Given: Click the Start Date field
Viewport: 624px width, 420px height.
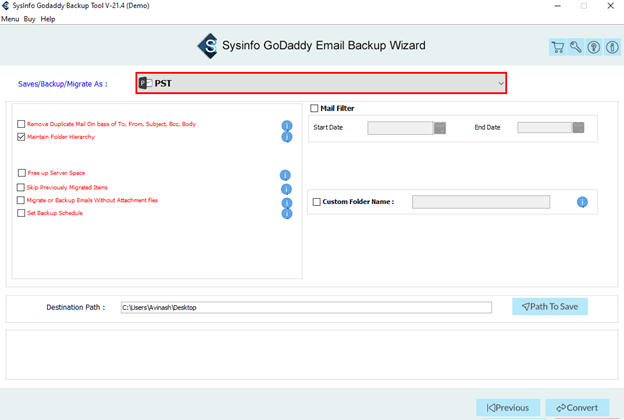Looking at the screenshot, I should [400, 128].
